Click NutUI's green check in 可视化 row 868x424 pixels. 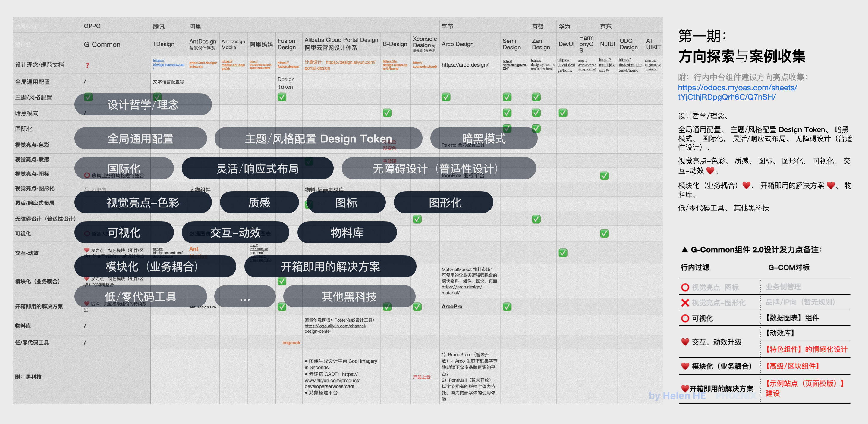[604, 233]
